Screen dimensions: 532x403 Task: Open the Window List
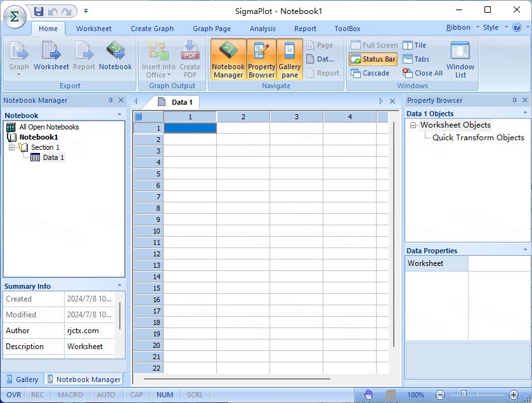(x=460, y=60)
